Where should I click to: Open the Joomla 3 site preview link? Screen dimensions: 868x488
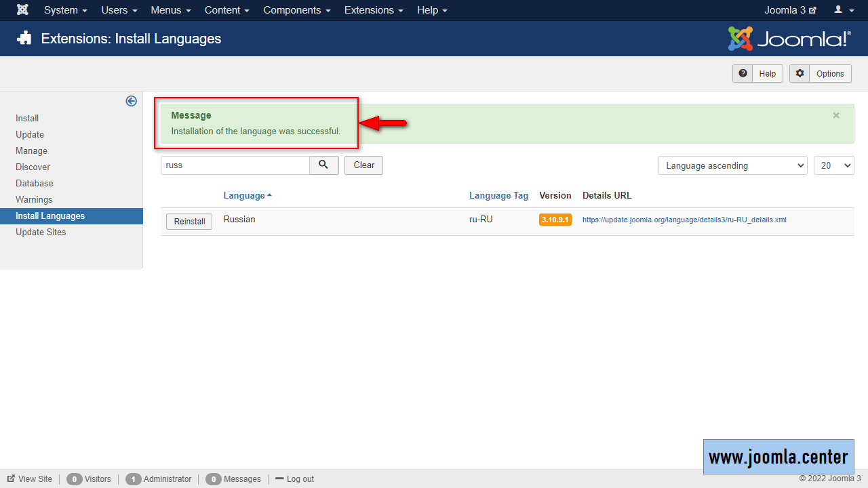point(790,10)
